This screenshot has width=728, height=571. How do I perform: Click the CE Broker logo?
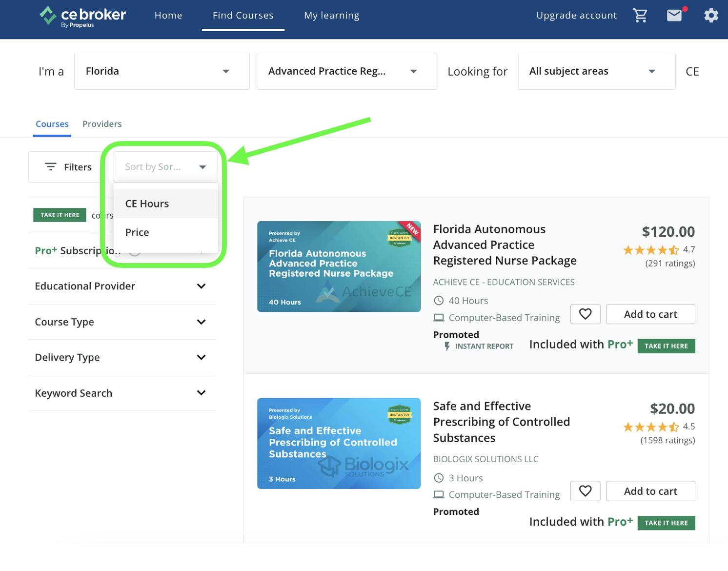82,15
